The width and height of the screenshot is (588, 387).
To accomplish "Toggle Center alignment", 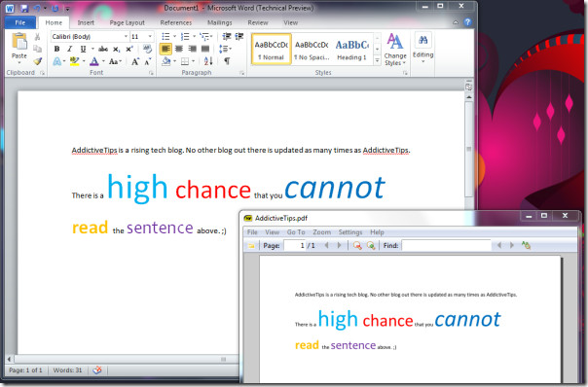I will coord(179,49).
